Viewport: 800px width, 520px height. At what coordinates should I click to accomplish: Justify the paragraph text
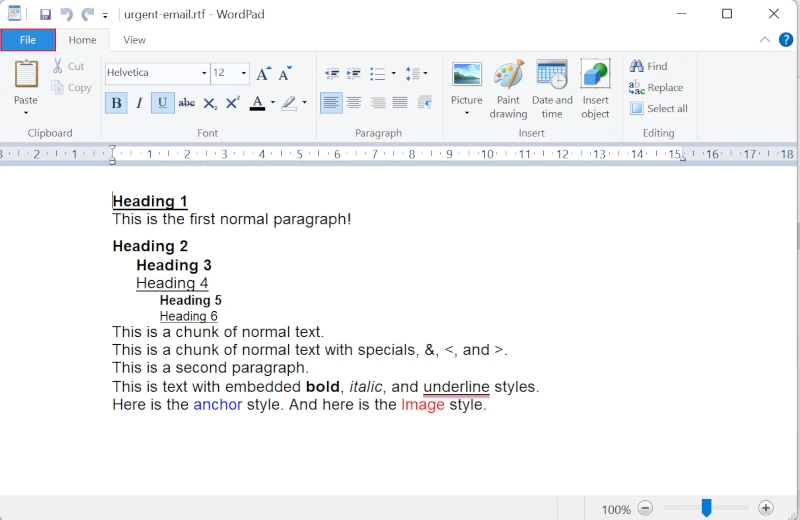pos(400,103)
